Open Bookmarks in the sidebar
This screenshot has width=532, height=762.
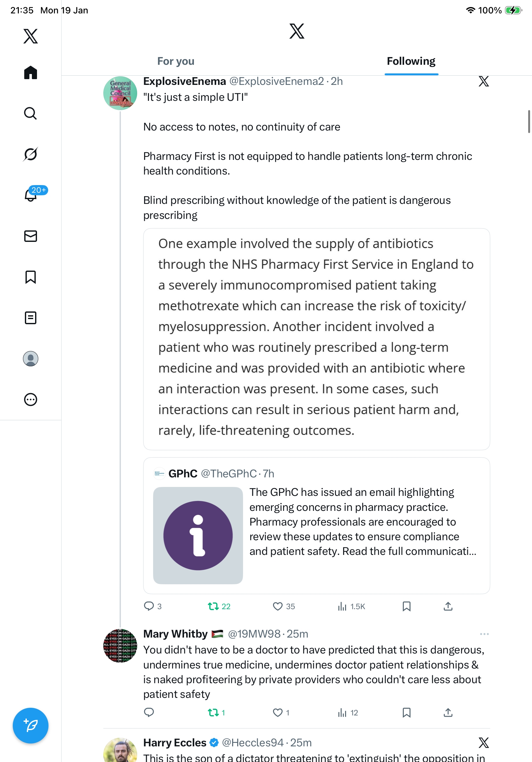pyautogui.click(x=31, y=277)
